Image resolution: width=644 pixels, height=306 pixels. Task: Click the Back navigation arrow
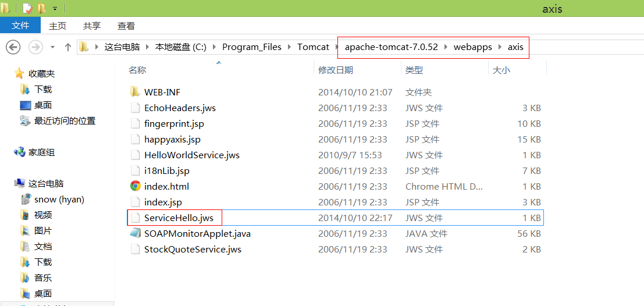click(13, 47)
